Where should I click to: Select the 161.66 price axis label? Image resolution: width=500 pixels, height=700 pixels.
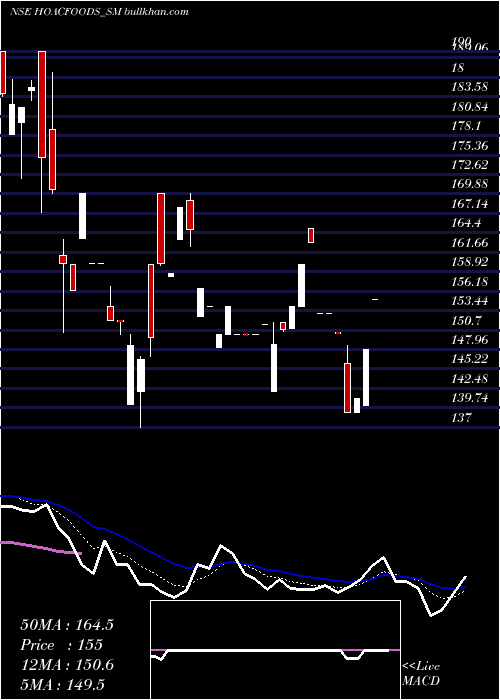pyautogui.click(x=469, y=243)
